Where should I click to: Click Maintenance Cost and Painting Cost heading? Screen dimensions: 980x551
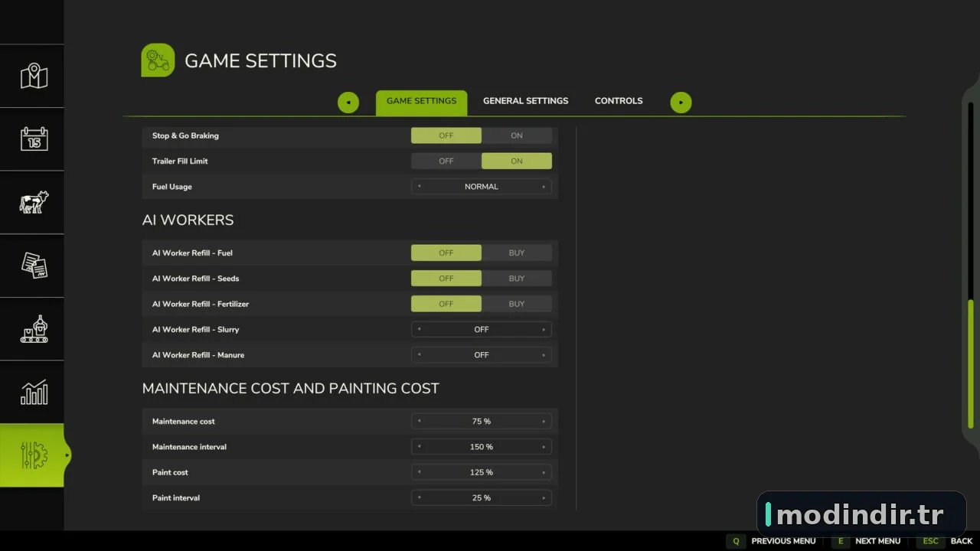coord(291,389)
